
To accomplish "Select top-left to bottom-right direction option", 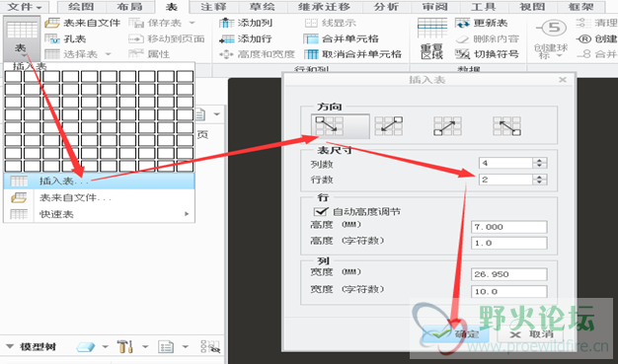I will pyautogui.click(x=341, y=126).
